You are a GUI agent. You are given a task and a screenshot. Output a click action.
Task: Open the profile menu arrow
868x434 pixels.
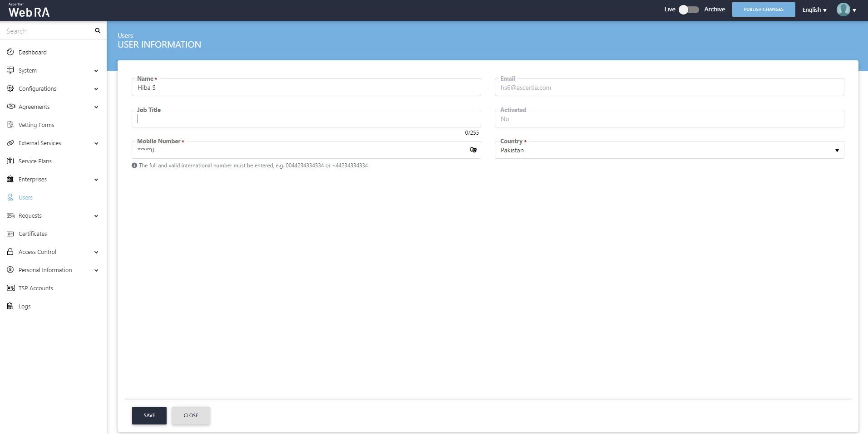click(x=854, y=10)
